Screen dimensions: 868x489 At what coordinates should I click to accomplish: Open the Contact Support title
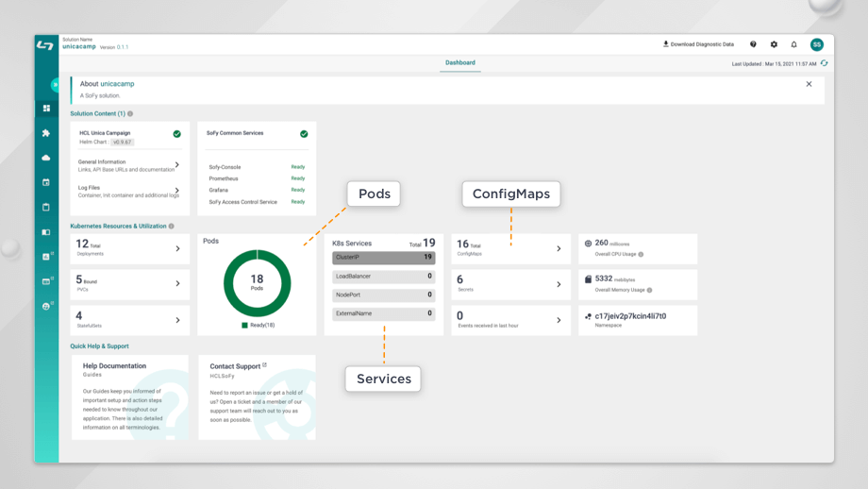point(235,366)
